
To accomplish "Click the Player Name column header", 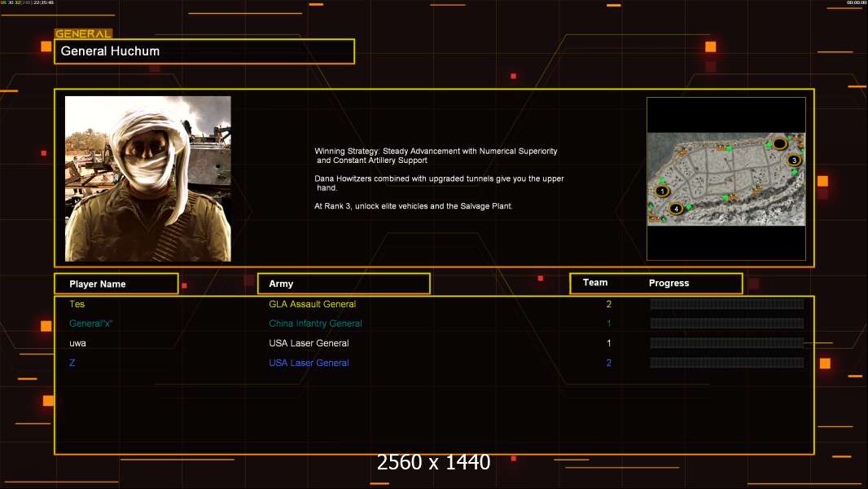I will click(x=116, y=284).
